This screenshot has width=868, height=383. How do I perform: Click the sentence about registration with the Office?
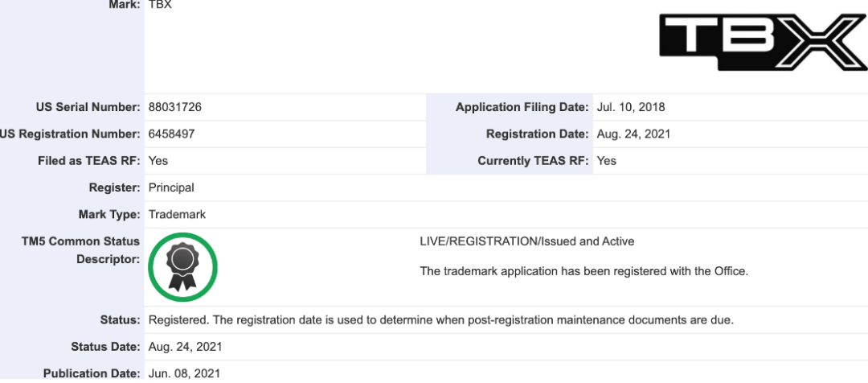click(584, 272)
